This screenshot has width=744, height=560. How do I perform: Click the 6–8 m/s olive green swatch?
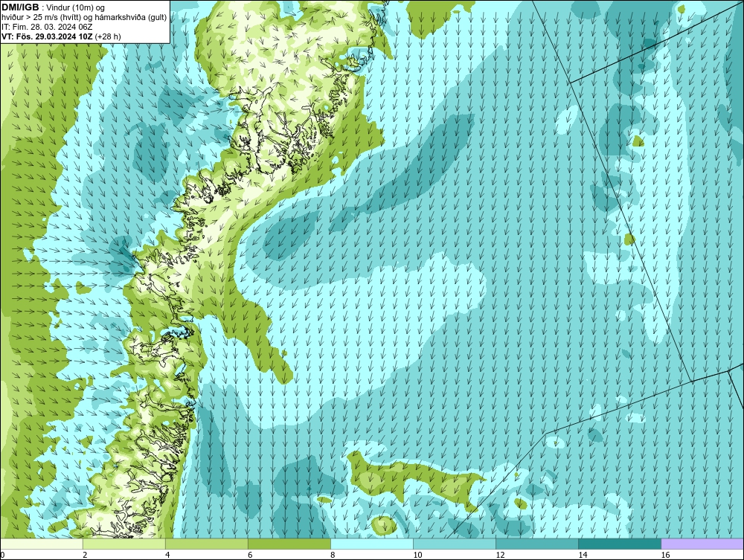tap(289, 544)
